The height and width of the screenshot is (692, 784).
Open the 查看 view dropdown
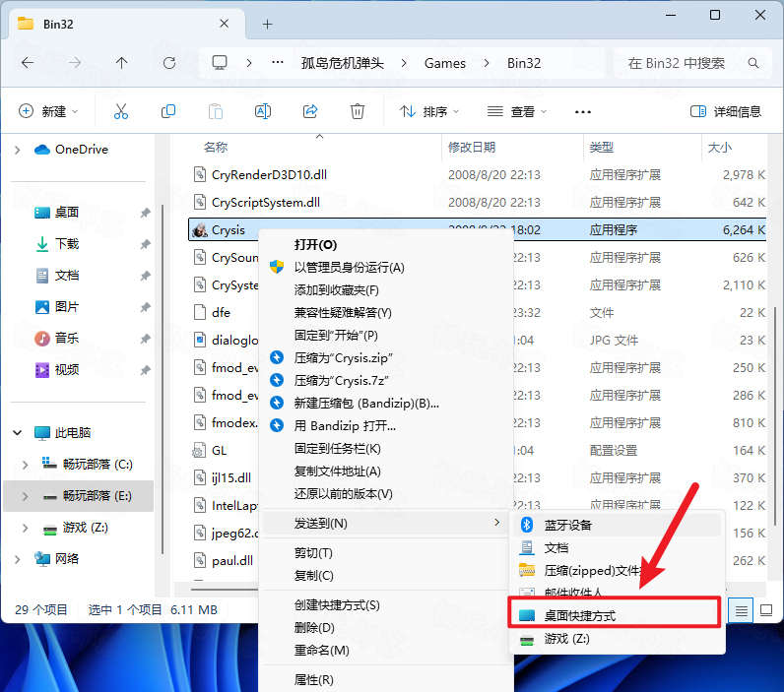(517, 111)
